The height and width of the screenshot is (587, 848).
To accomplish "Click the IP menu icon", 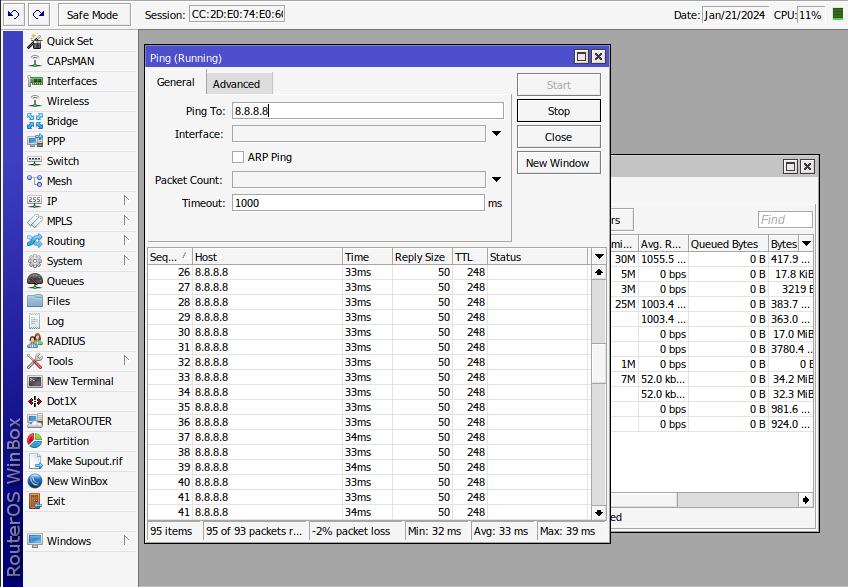I will tap(35, 201).
